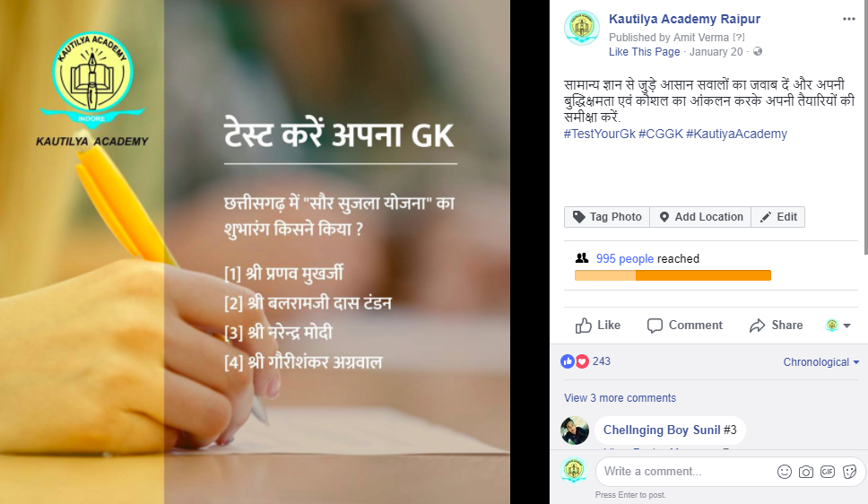Open the post-as page identity dropdown
Image resolution: width=868 pixels, height=504 pixels.
838,326
